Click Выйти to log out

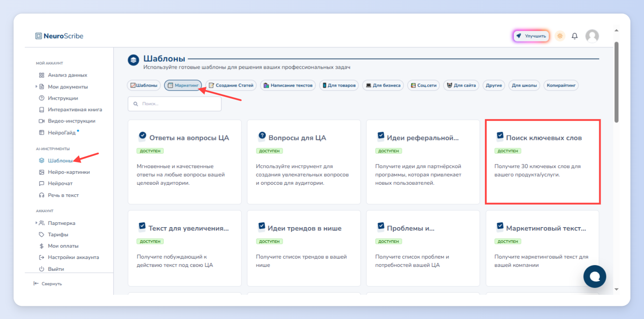56,269
